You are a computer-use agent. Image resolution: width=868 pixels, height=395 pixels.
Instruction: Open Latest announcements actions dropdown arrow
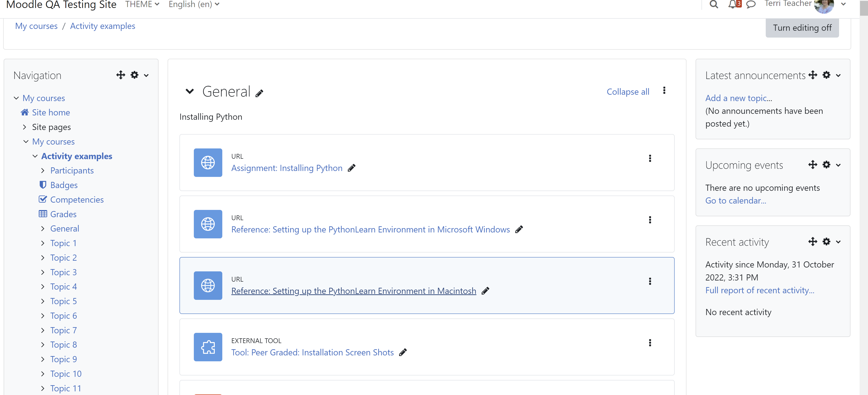click(838, 75)
